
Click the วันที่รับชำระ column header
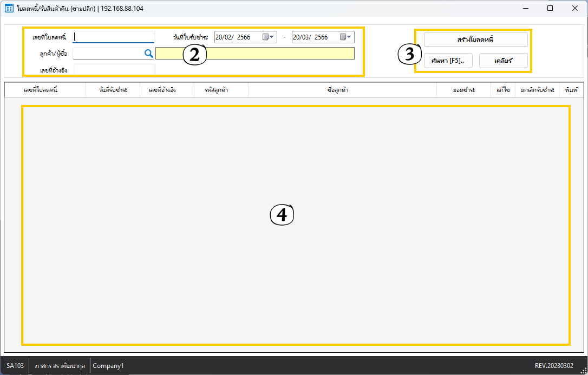[113, 90]
